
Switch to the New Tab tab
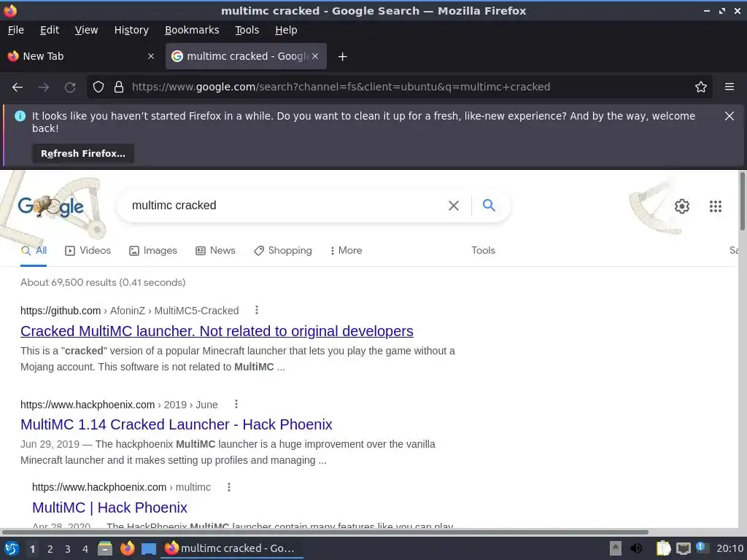coord(81,56)
